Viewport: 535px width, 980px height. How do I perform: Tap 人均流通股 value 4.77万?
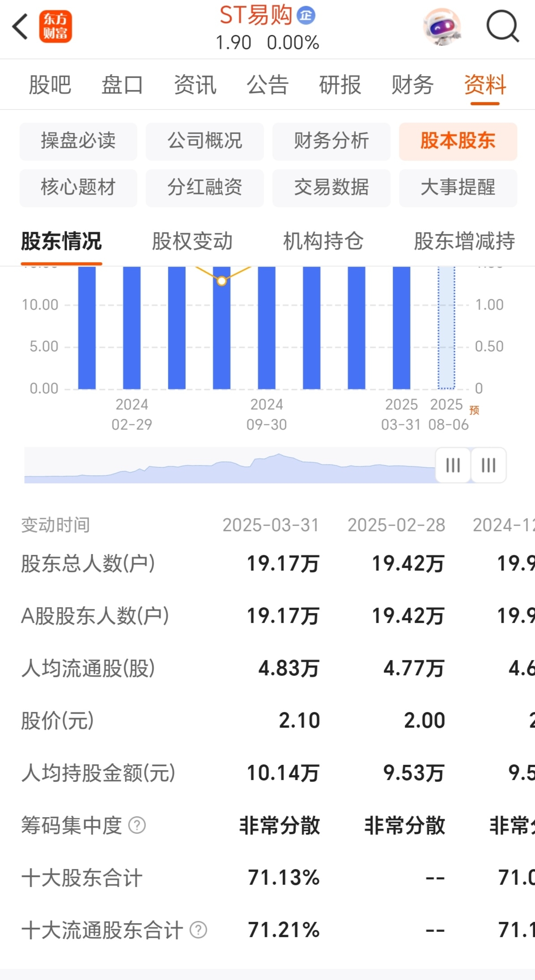[x=414, y=669]
